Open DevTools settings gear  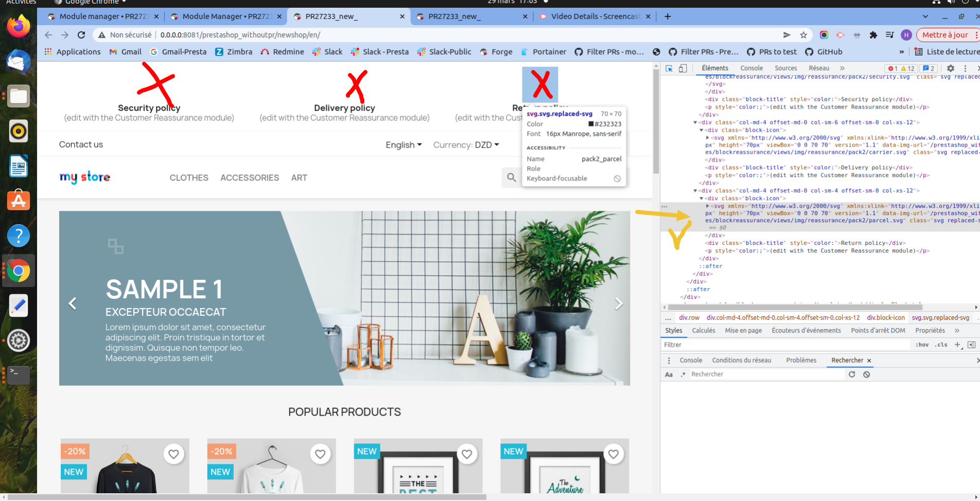951,68
